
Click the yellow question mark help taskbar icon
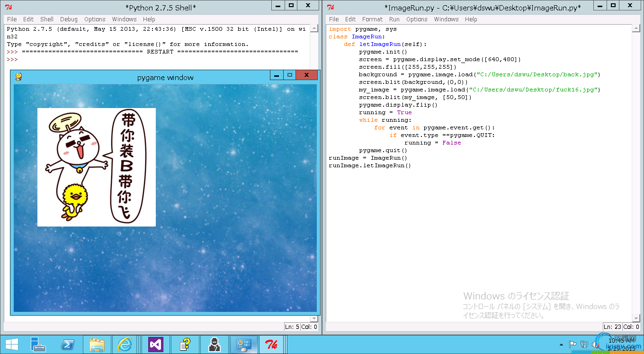[185, 345]
